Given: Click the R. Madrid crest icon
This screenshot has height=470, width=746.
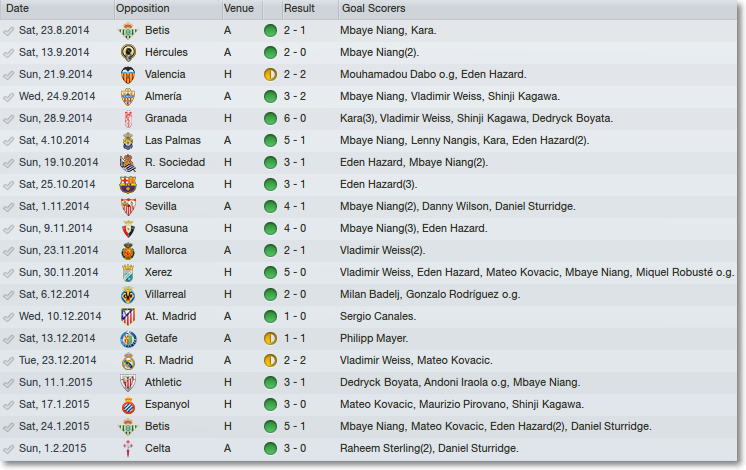Looking at the screenshot, I should pyautogui.click(x=128, y=361).
